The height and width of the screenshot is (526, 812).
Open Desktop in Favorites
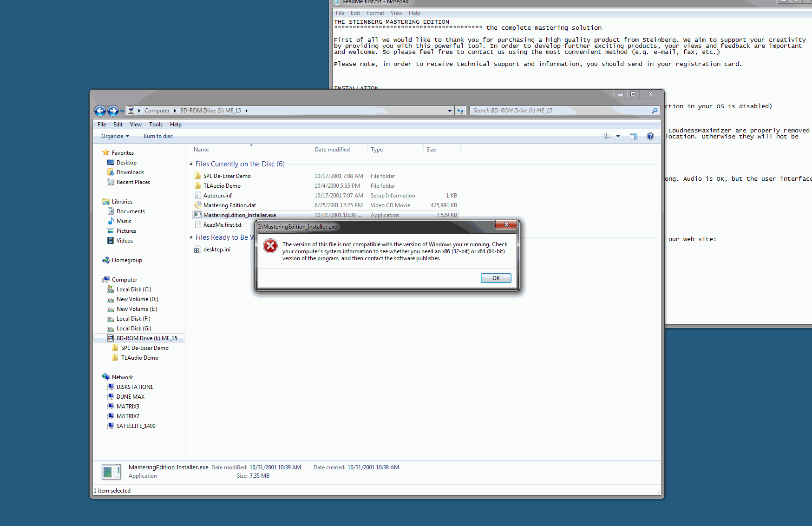click(122, 163)
